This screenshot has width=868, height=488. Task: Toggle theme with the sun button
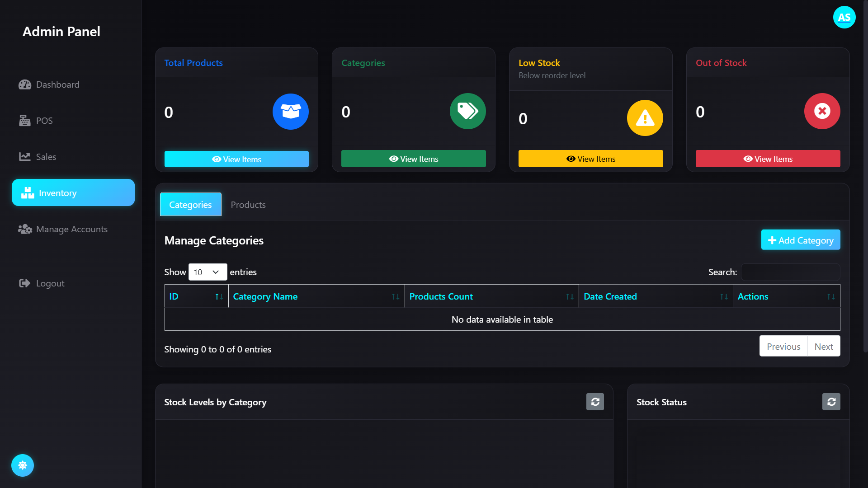click(23, 465)
